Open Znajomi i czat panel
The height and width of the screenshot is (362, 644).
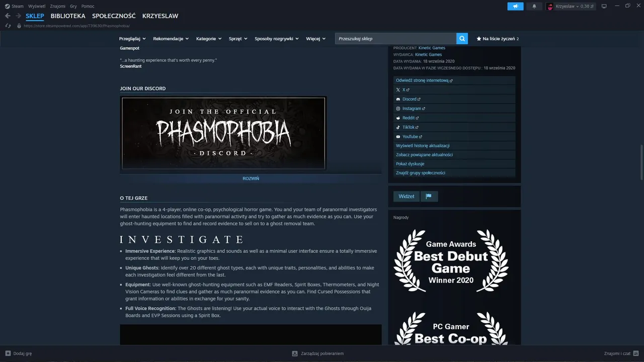(x=621, y=353)
